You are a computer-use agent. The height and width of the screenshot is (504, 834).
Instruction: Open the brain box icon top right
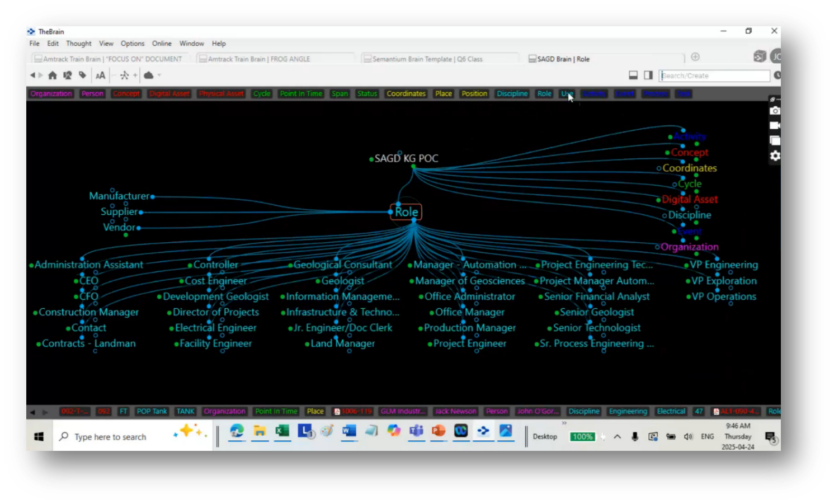[x=759, y=56]
